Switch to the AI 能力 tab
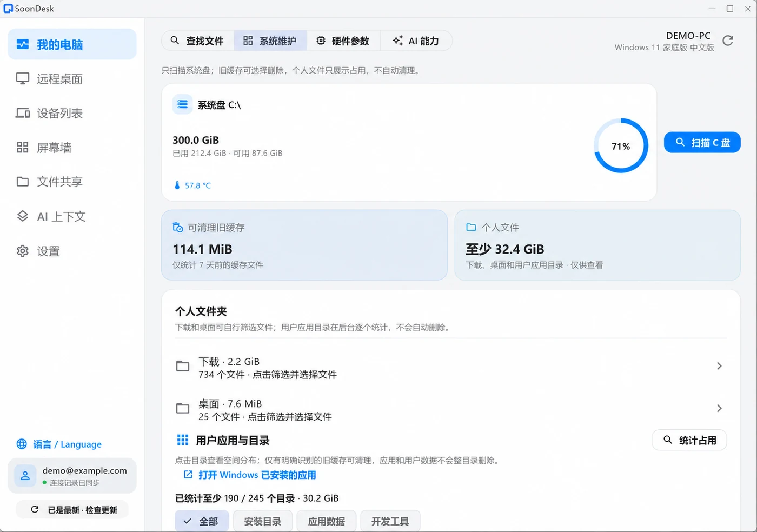 pyautogui.click(x=416, y=41)
